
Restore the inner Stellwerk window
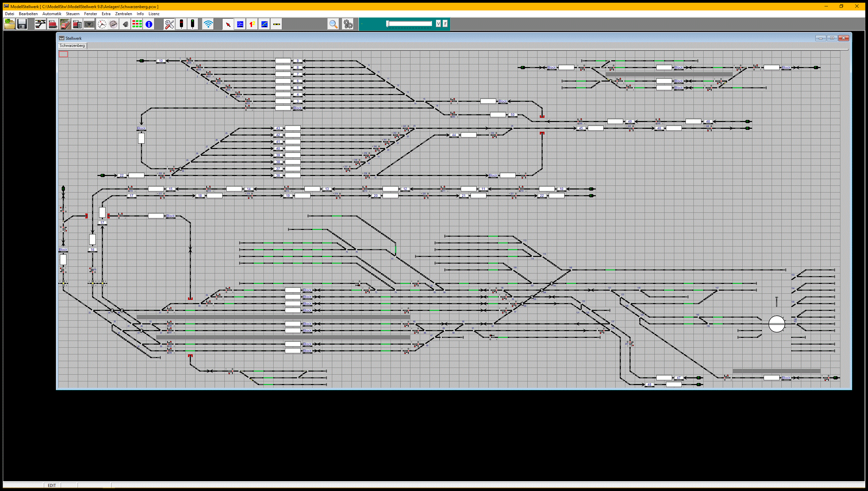832,38
